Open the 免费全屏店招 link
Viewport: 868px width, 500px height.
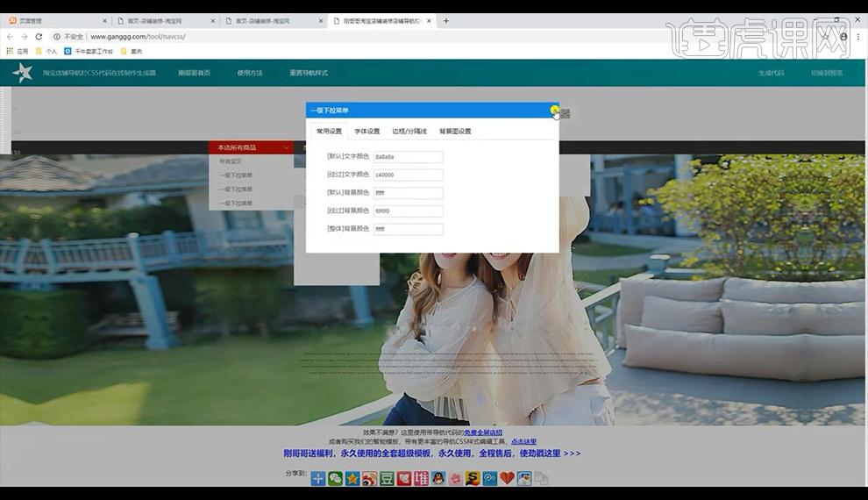tap(483, 432)
